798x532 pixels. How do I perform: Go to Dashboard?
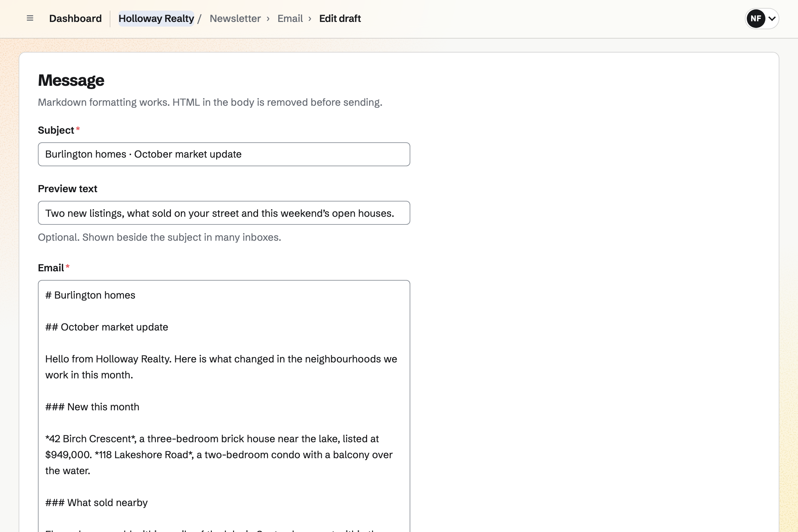pos(75,18)
